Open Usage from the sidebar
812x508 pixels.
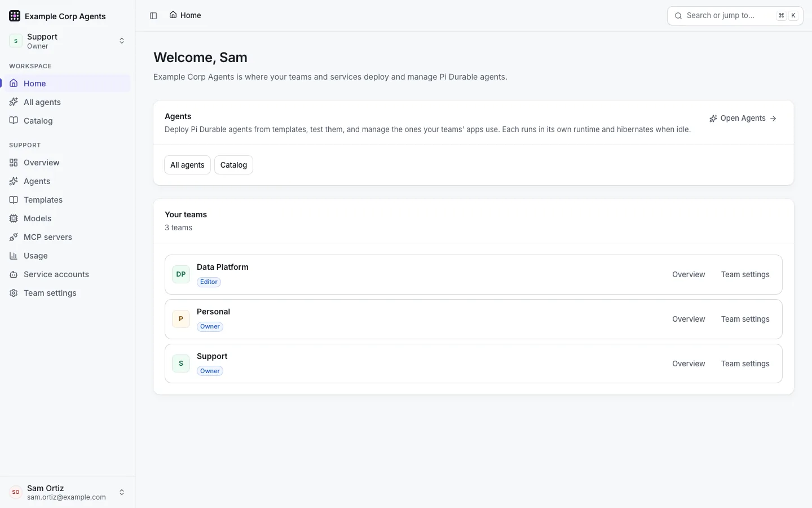tap(68, 255)
